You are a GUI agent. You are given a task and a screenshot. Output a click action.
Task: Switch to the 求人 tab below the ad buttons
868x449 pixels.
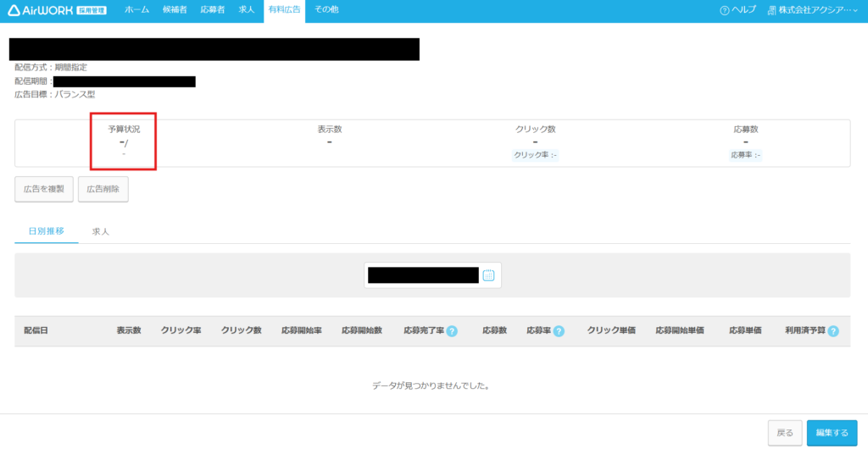tap(101, 231)
